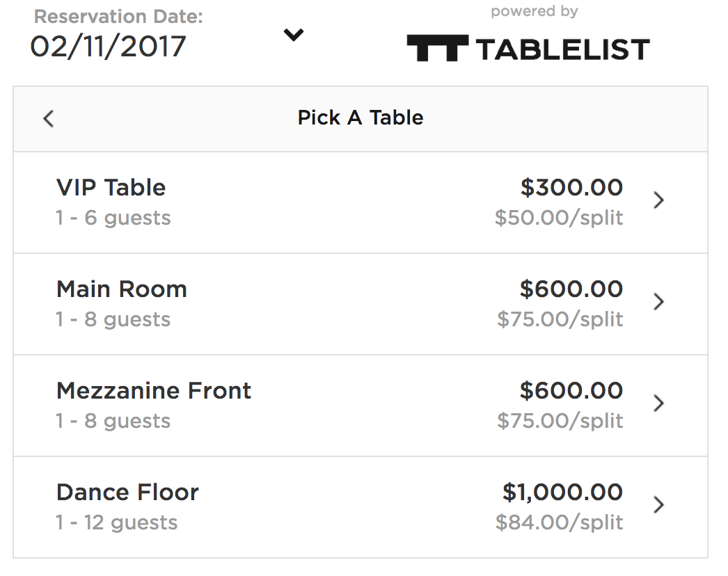Click chevron arrow in Main Room row
Image resolution: width=728 pixels, height=576 pixels.
[x=658, y=302]
